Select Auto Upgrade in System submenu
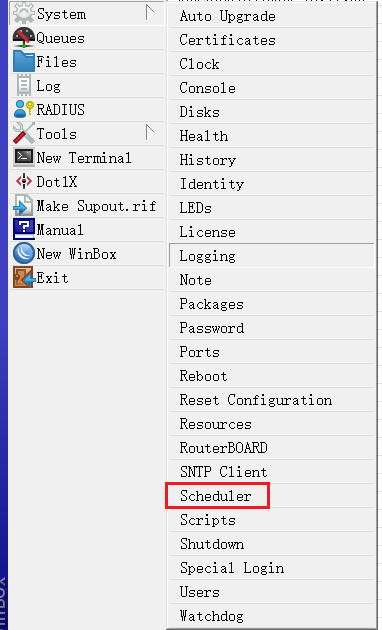Image resolution: width=382 pixels, height=630 pixels. (x=272, y=16)
